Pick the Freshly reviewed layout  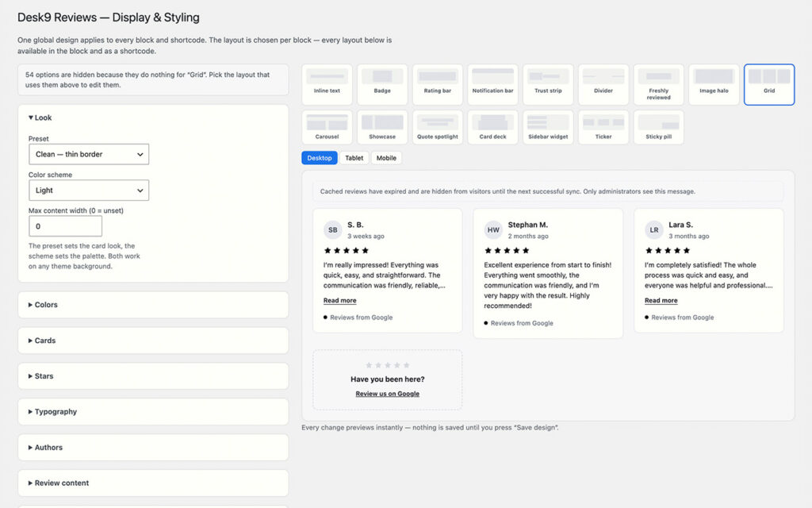[659, 84]
